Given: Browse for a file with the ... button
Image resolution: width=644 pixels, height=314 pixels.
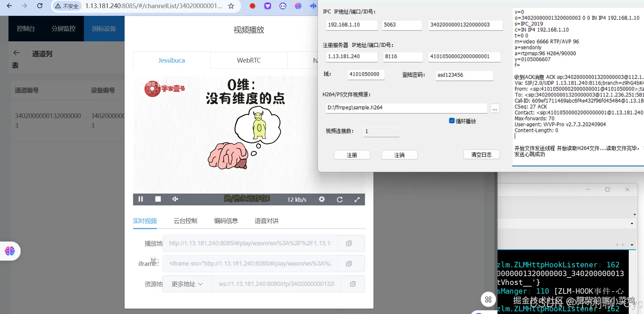Looking at the screenshot, I should (x=495, y=109).
